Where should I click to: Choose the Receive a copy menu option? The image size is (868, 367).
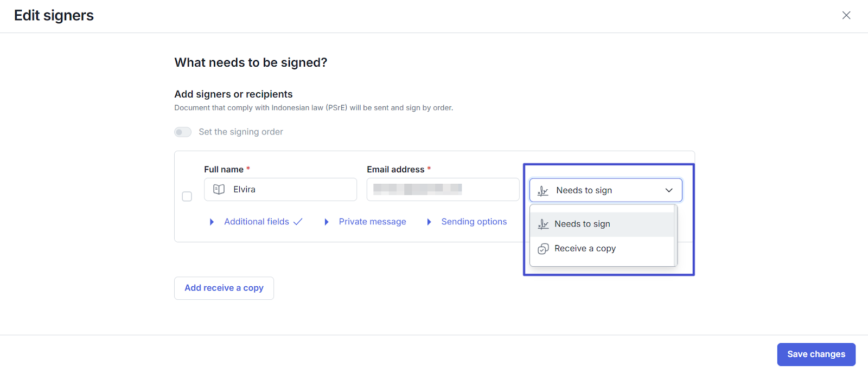[585, 249]
